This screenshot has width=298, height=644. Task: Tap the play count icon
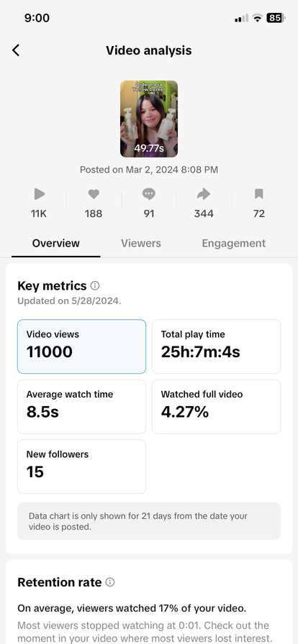(x=40, y=194)
